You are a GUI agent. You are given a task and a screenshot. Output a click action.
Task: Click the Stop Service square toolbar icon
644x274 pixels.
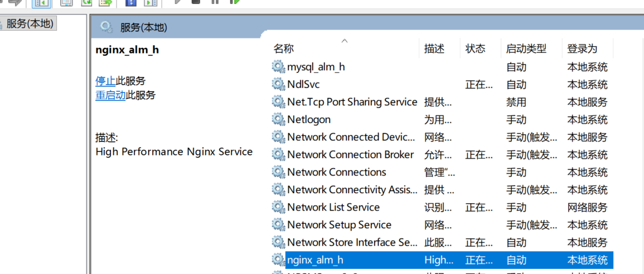tap(196, 1)
